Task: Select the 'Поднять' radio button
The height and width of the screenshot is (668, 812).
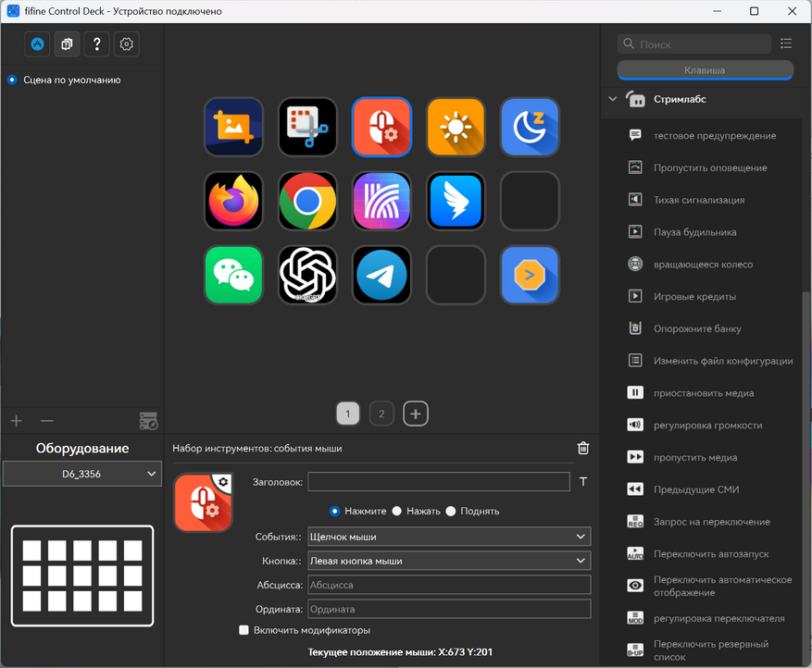Action: click(x=450, y=511)
